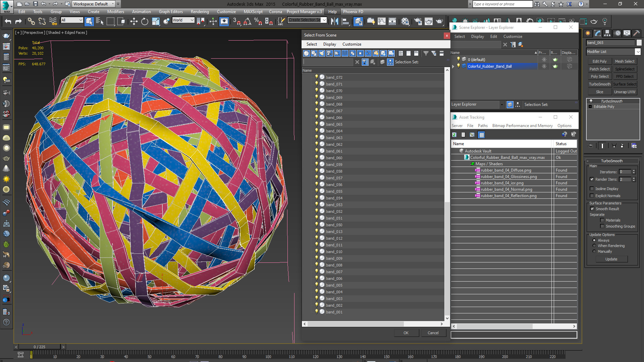The width and height of the screenshot is (644, 362).
Task: Enable the Explicit Normals checkbox
Action: (x=592, y=196)
